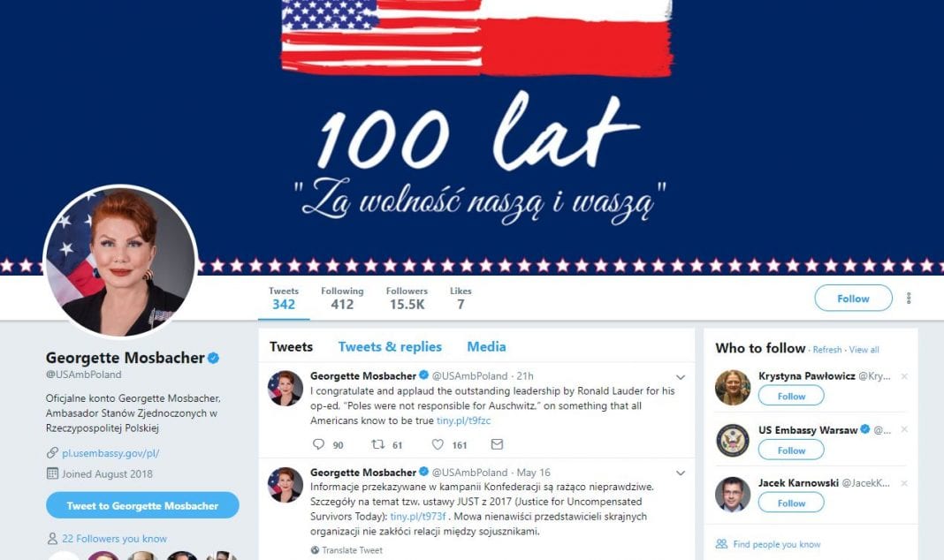Switch to the Tweets & replies tab
Image resolution: width=944 pixels, height=560 pixels.
(390, 346)
